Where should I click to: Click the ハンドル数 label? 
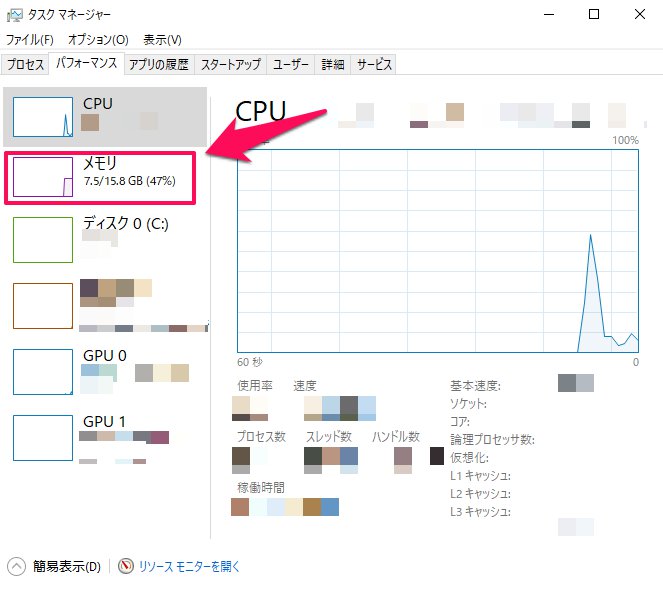pyautogui.click(x=396, y=436)
